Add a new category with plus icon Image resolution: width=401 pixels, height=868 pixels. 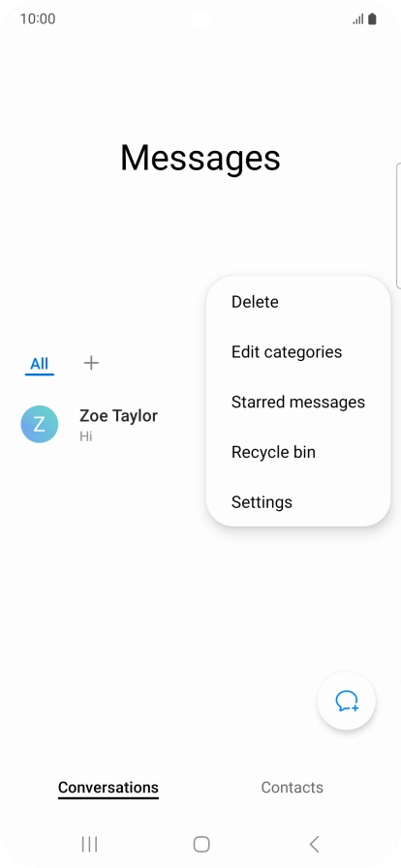tap(91, 363)
